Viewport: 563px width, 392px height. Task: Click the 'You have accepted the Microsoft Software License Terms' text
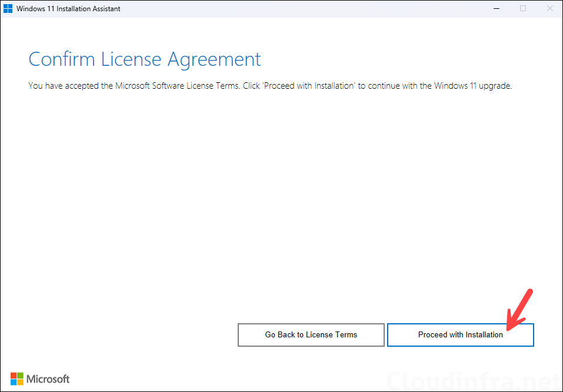[x=134, y=86]
